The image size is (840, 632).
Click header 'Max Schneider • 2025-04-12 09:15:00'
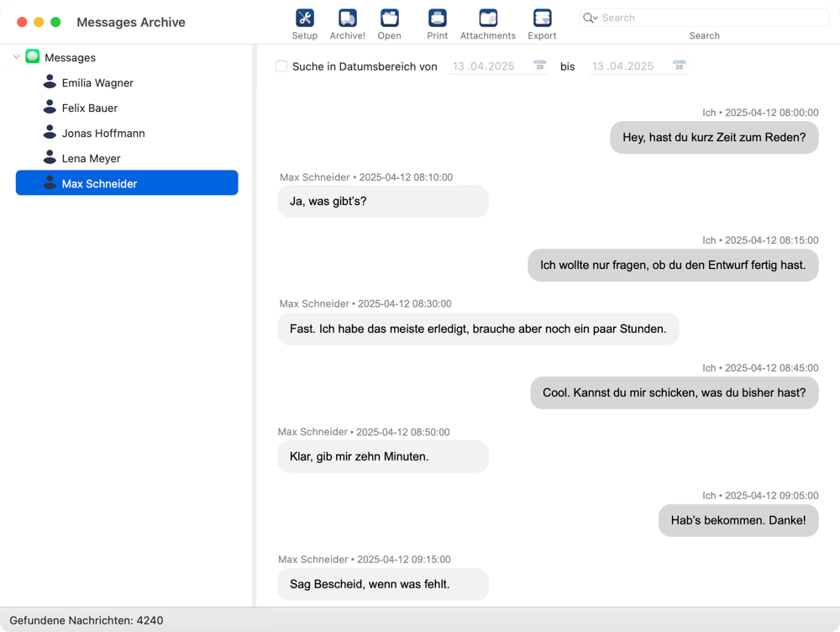tap(365, 559)
